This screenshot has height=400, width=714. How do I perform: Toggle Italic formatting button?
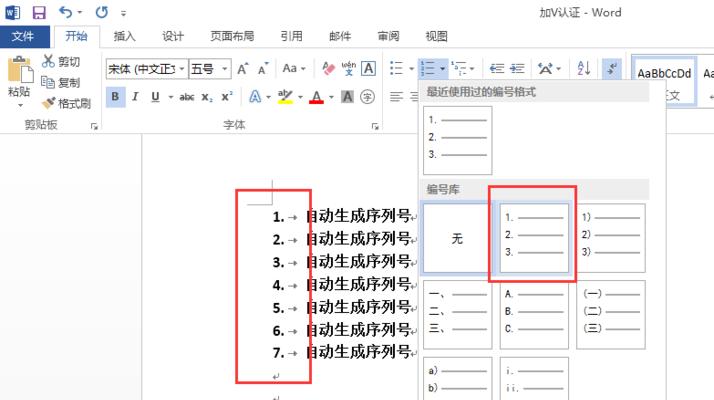136,97
